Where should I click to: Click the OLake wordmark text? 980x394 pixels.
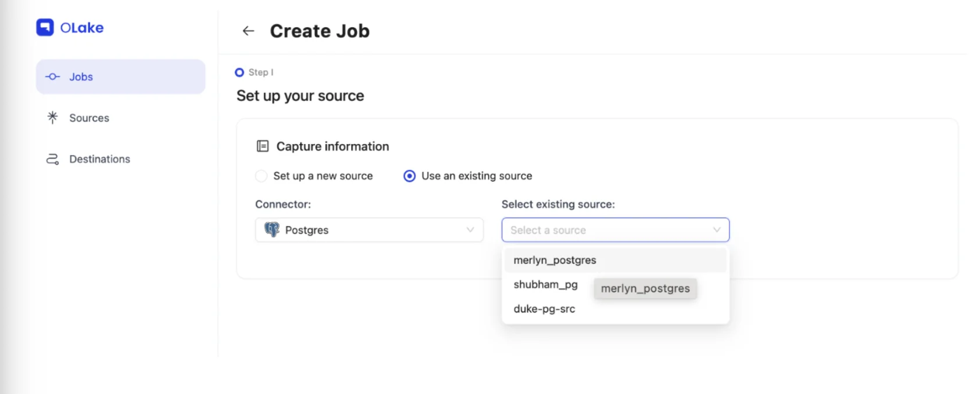(x=82, y=28)
